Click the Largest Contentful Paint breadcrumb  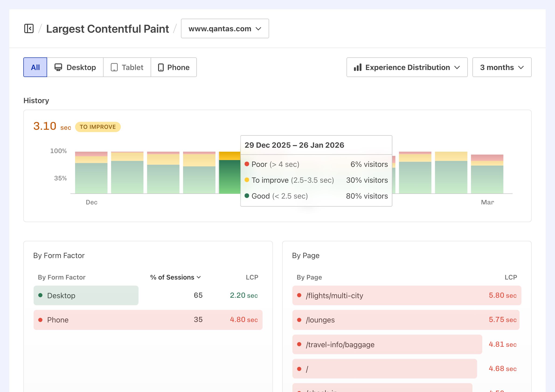(x=108, y=28)
